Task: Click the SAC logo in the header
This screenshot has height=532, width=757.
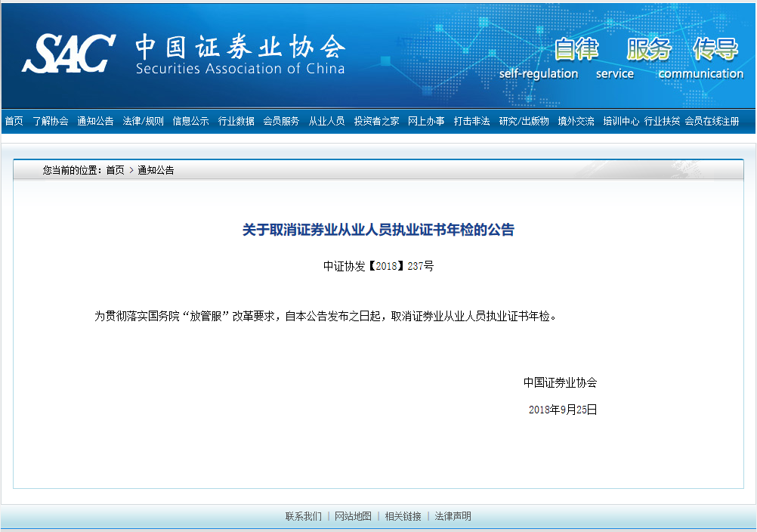Action: [x=70, y=53]
